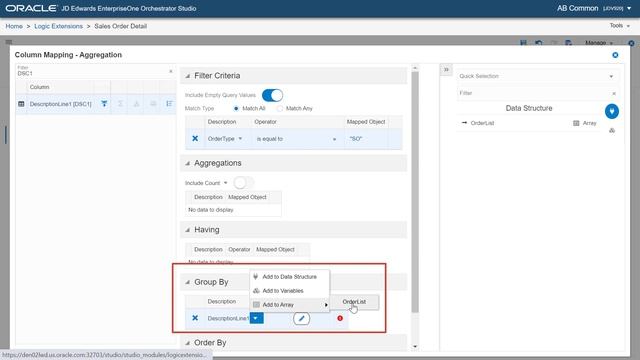The height and width of the screenshot is (360, 640).
Task: Click the hamburger menu icon behind the dialog
Action: click(x=9, y=42)
